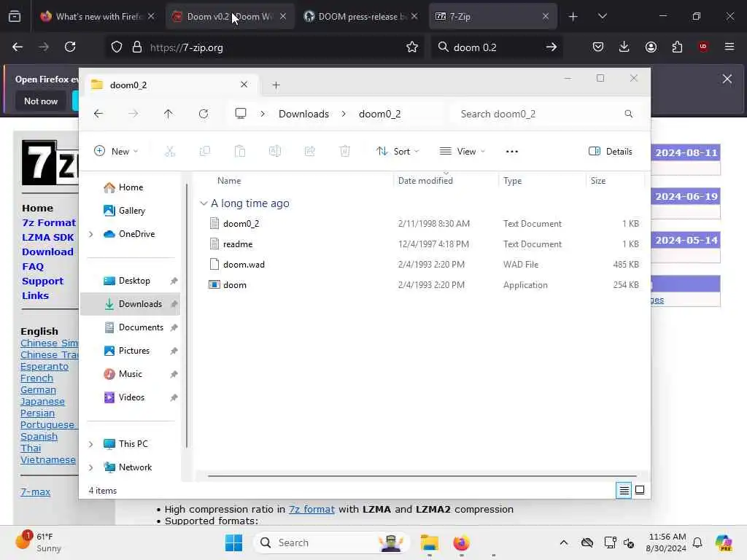Go back in Firefox browser

18,47
